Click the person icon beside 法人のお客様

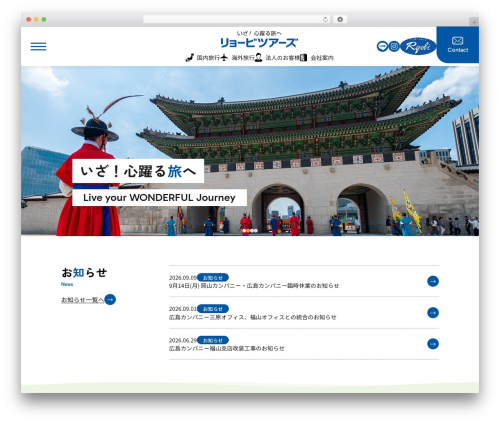point(258,58)
